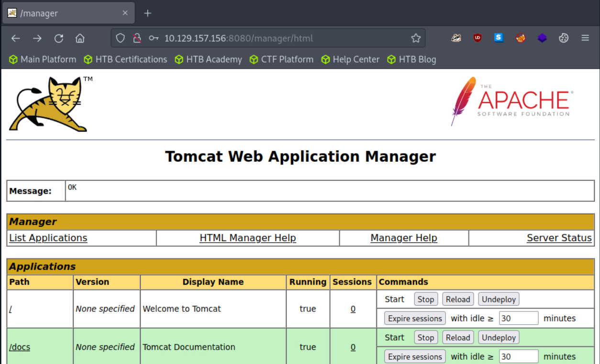Viewport: 600px width, 364px height.
Task: Open the Help Center bookmark
Action: pyautogui.click(x=350, y=59)
